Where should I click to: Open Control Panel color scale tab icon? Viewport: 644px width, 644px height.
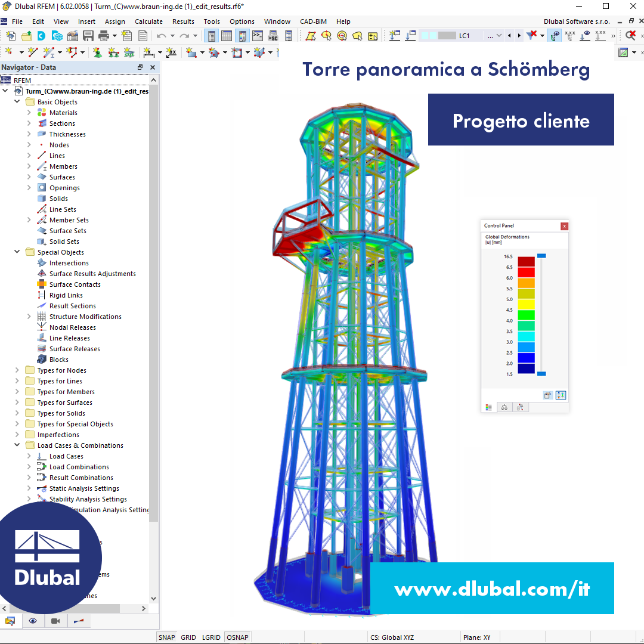coord(488,407)
